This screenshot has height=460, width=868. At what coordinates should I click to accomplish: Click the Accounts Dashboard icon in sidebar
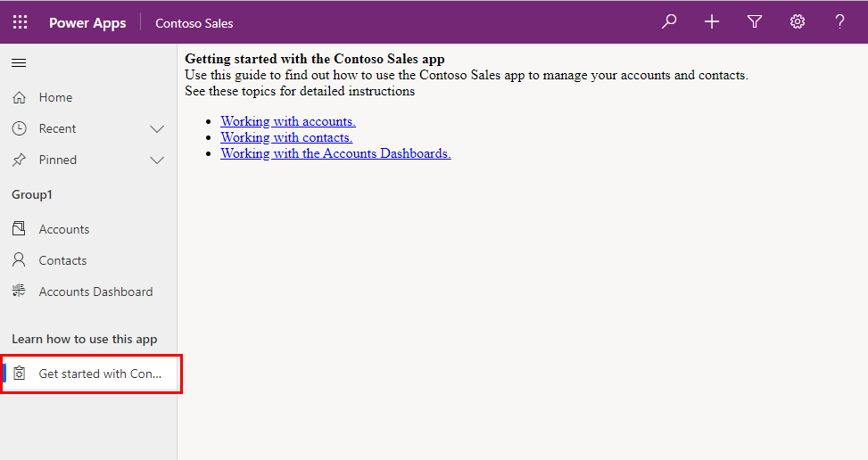tap(19, 292)
